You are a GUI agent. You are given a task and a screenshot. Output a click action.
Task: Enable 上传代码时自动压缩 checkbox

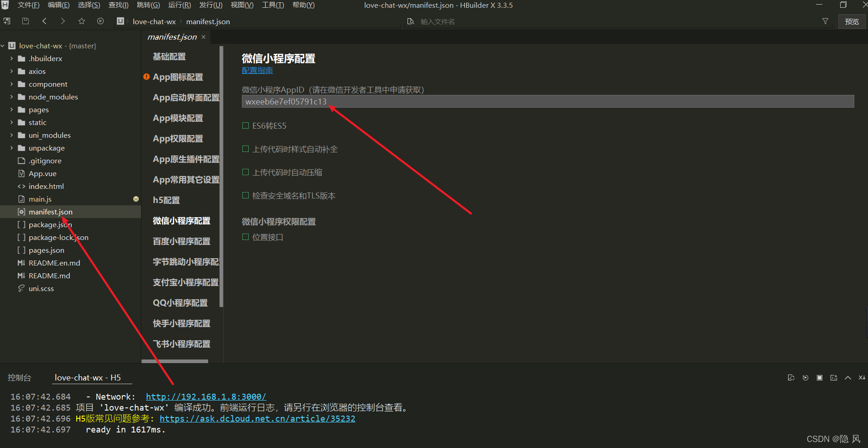click(x=246, y=172)
